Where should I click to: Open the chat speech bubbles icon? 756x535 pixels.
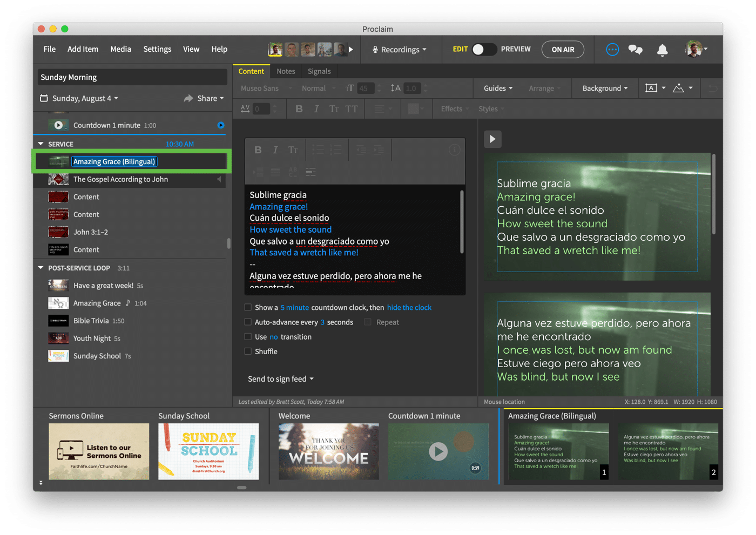[636, 50]
